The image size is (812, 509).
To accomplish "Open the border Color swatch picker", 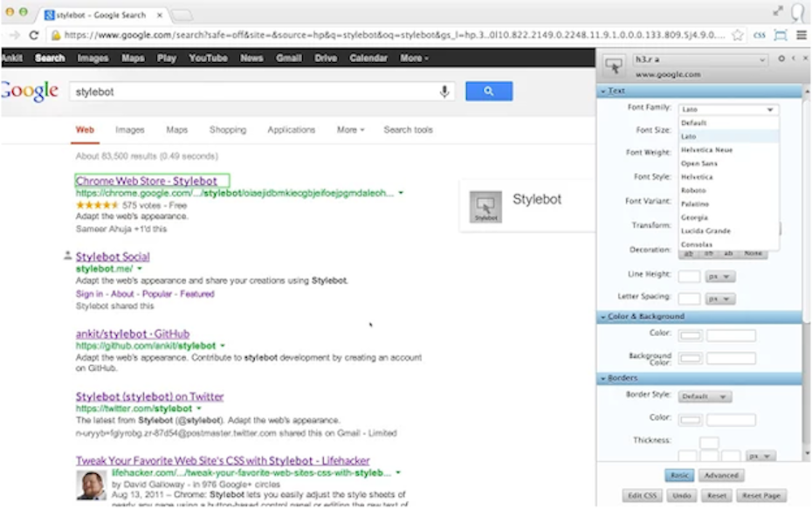I will pos(691,419).
